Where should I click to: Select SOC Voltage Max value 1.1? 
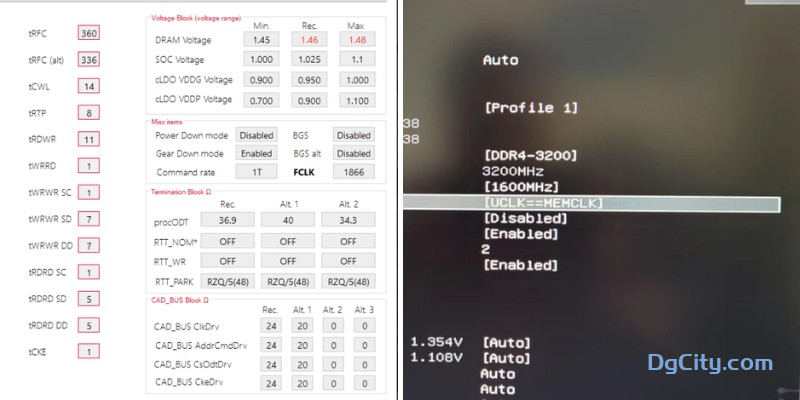pos(357,59)
